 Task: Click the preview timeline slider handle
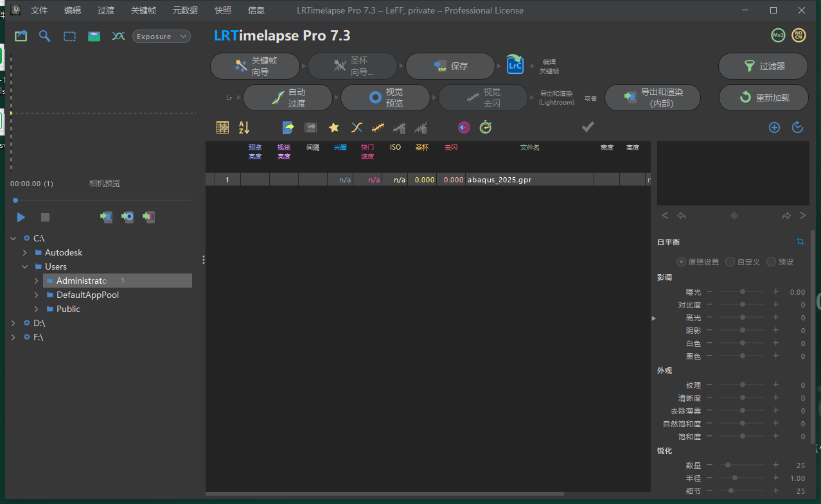point(15,201)
